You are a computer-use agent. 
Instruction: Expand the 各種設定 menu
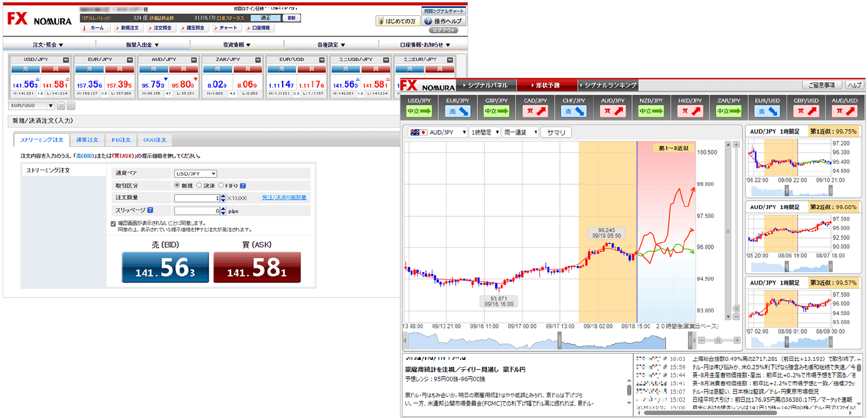click(x=331, y=45)
